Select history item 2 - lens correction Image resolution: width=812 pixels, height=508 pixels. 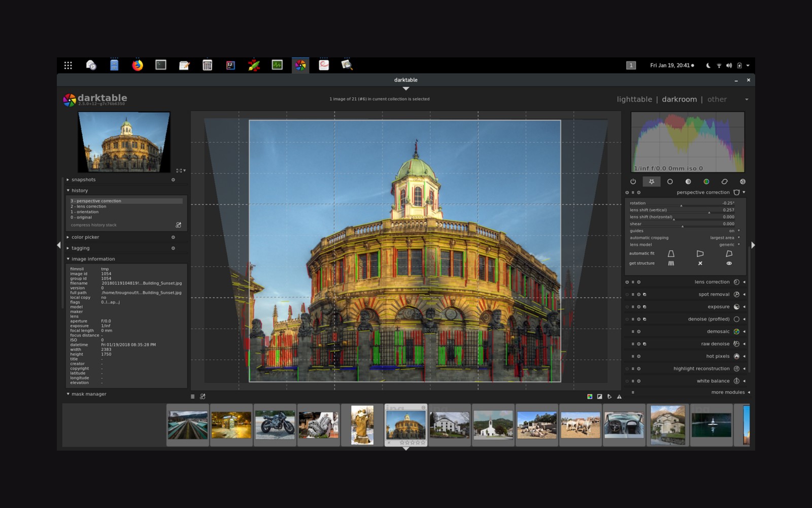(x=126, y=206)
